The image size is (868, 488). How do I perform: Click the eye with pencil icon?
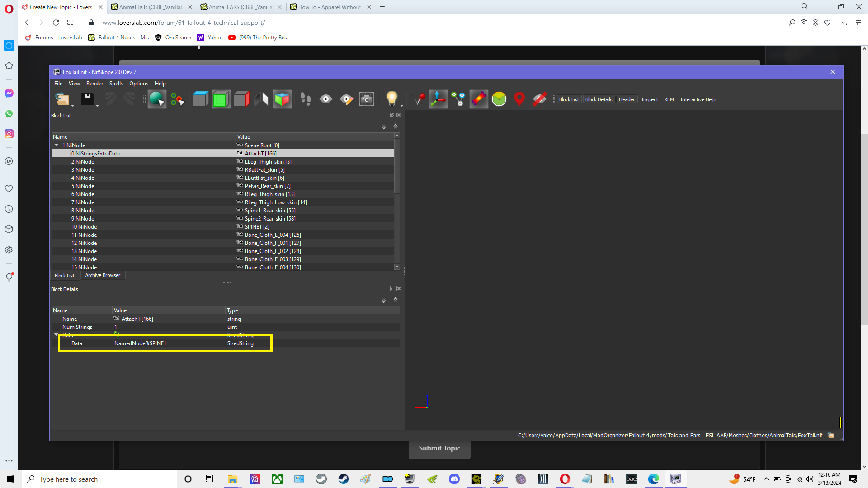pos(346,99)
